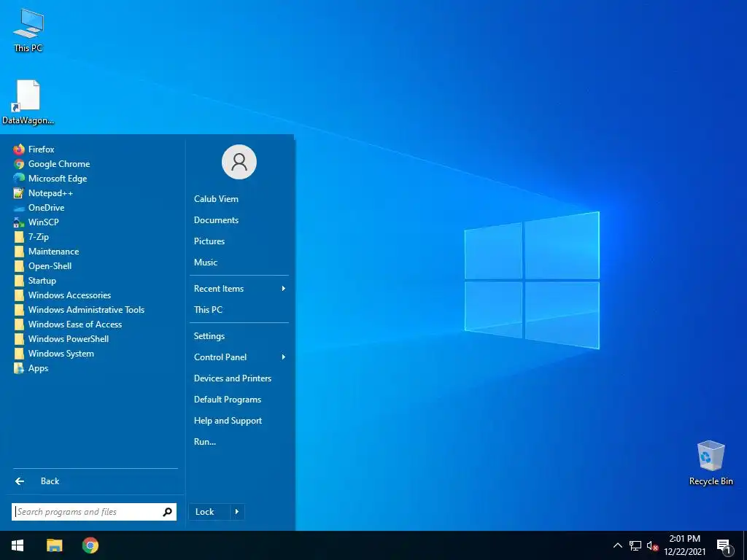Open Pictures from the start menu
Image resolution: width=747 pixels, height=560 pixels.
coord(209,241)
